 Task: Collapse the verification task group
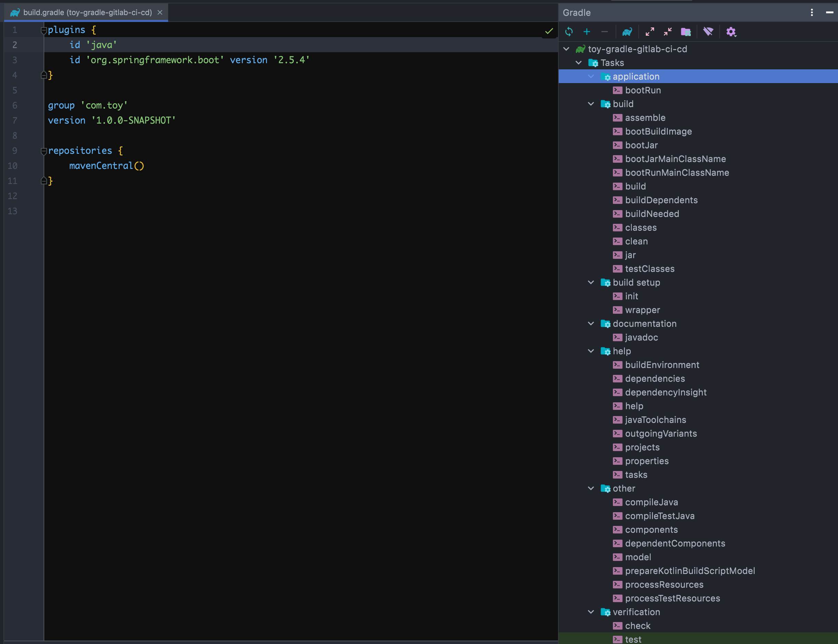tap(591, 612)
